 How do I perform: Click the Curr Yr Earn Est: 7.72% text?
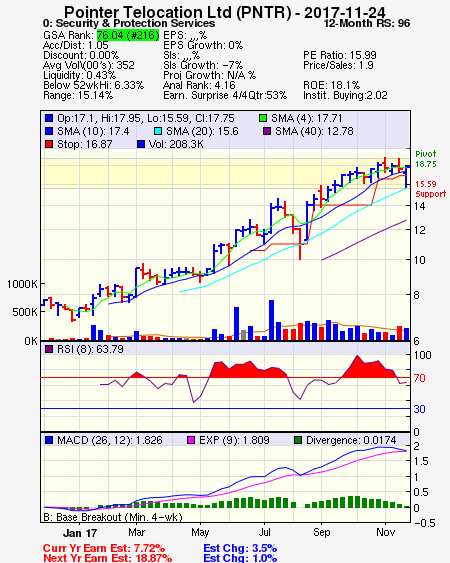click(104, 549)
